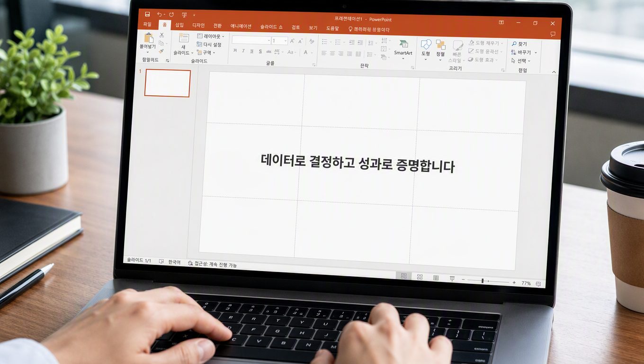The image size is (644, 364).
Task: Click the 다시 설정 button
Action: [209, 45]
